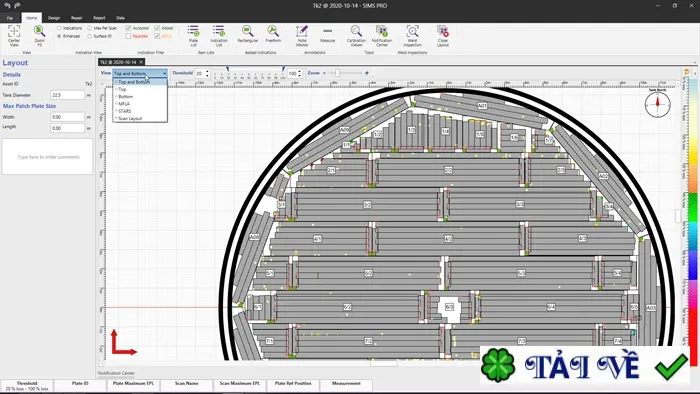Check the Rejected indication filter
This screenshot has height=394, width=700.
[x=128, y=36]
